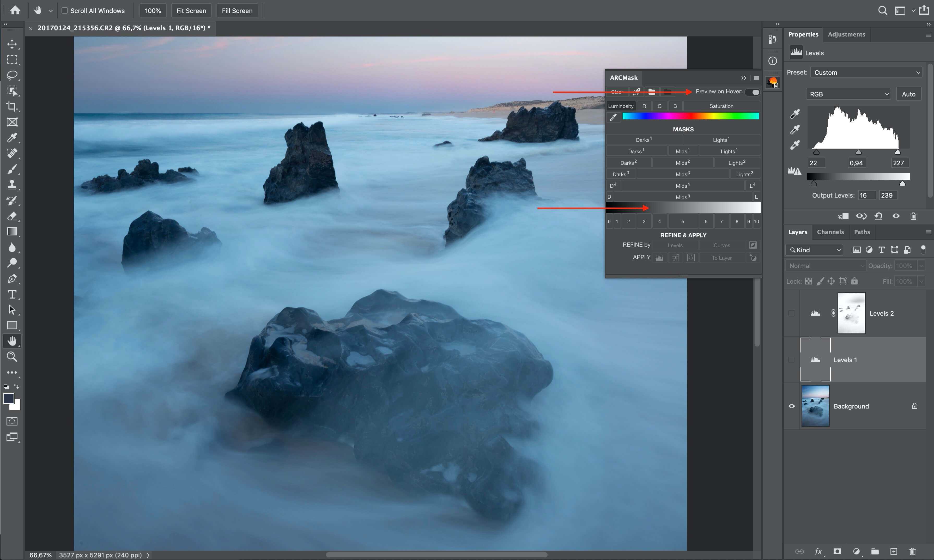The height and width of the screenshot is (560, 934).
Task: Switch to the Channels tab
Action: click(x=830, y=232)
